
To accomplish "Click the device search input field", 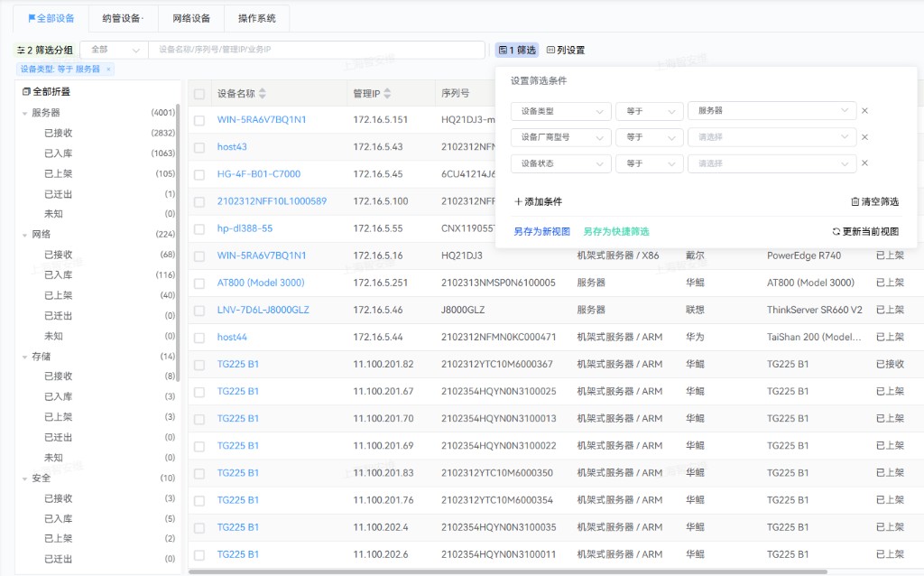I will (317, 51).
